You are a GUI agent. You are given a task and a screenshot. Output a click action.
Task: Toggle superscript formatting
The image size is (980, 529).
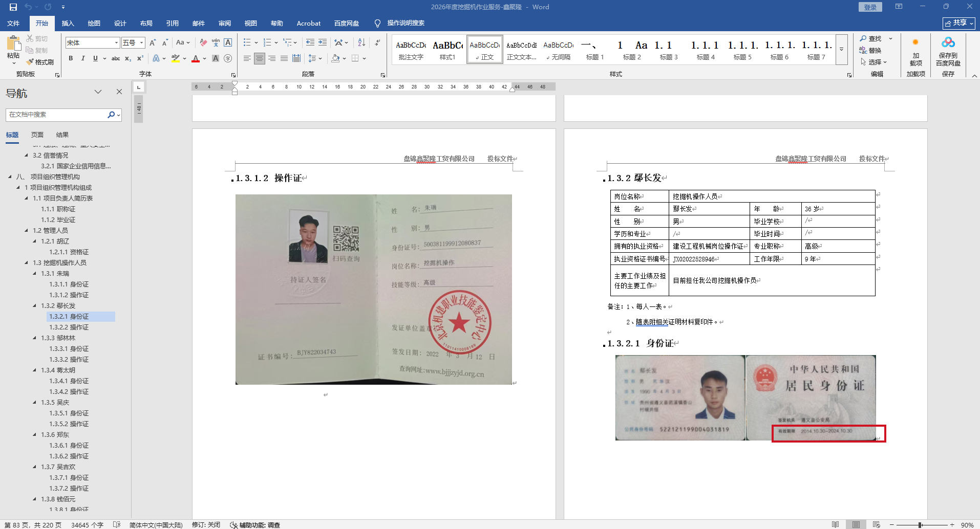pyautogui.click(x=140, y=58)
